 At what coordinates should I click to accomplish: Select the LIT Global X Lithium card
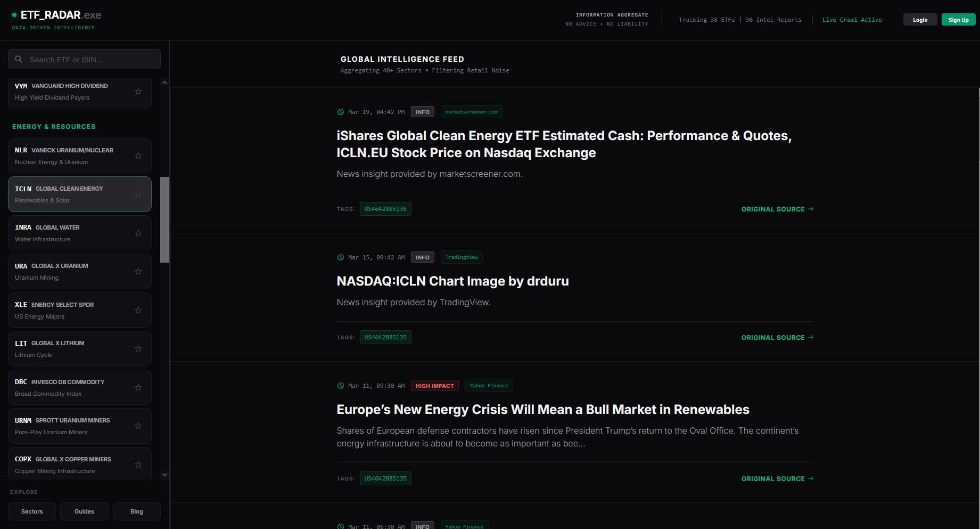tap(80, 349)
